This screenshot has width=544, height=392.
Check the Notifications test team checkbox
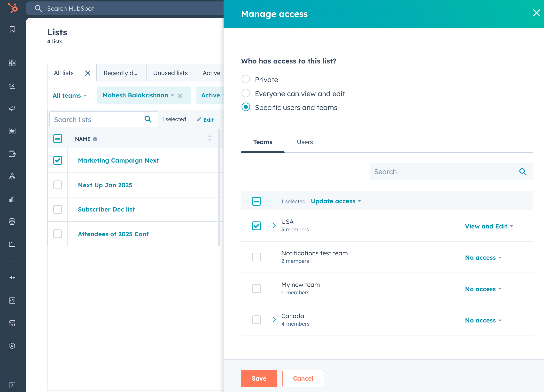(x=256, y=257)
